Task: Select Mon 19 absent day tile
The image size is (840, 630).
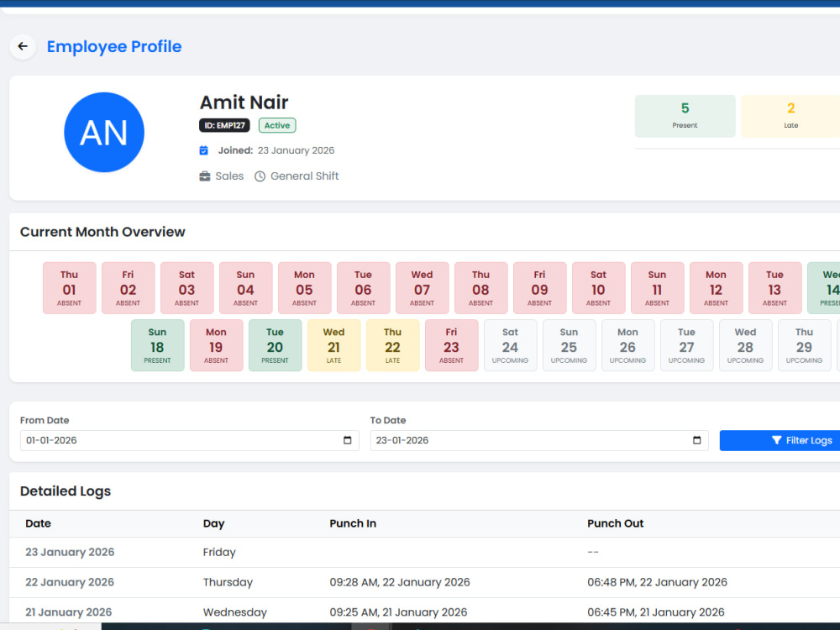Action: click(217, 345)
